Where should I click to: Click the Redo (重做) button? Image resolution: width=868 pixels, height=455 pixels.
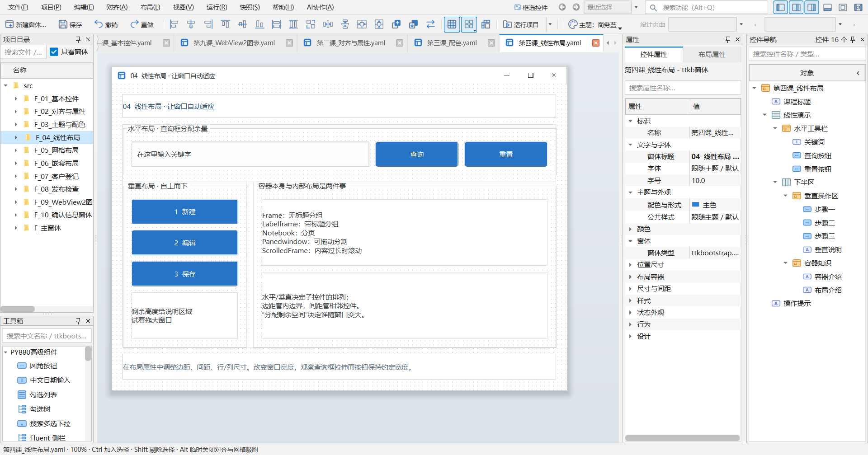pos(142,24)
